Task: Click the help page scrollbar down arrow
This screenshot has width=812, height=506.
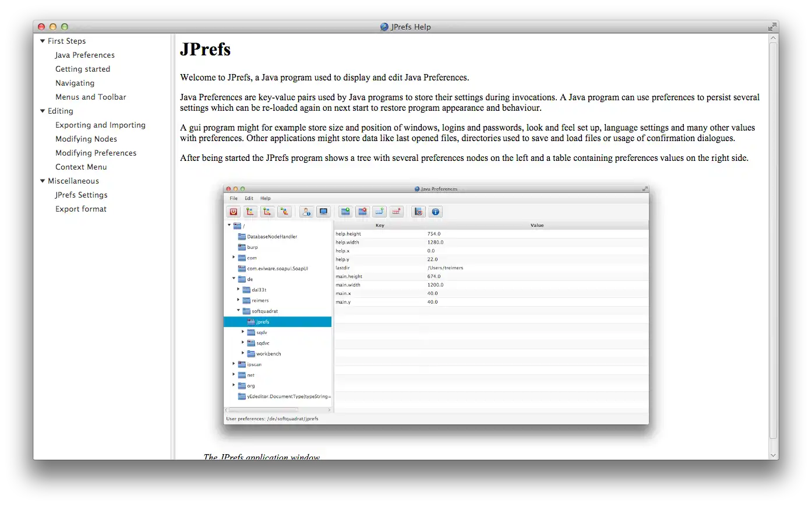Action: [x=774, y=455]
